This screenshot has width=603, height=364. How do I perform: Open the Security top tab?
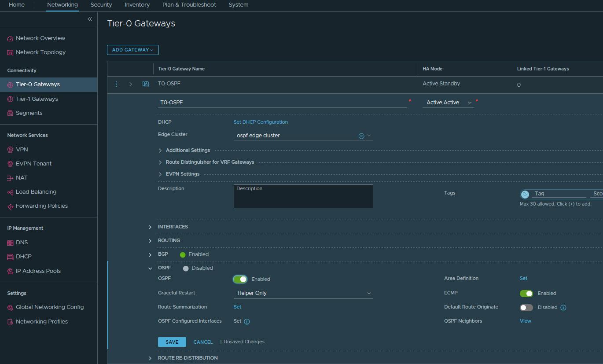(101, 5)
